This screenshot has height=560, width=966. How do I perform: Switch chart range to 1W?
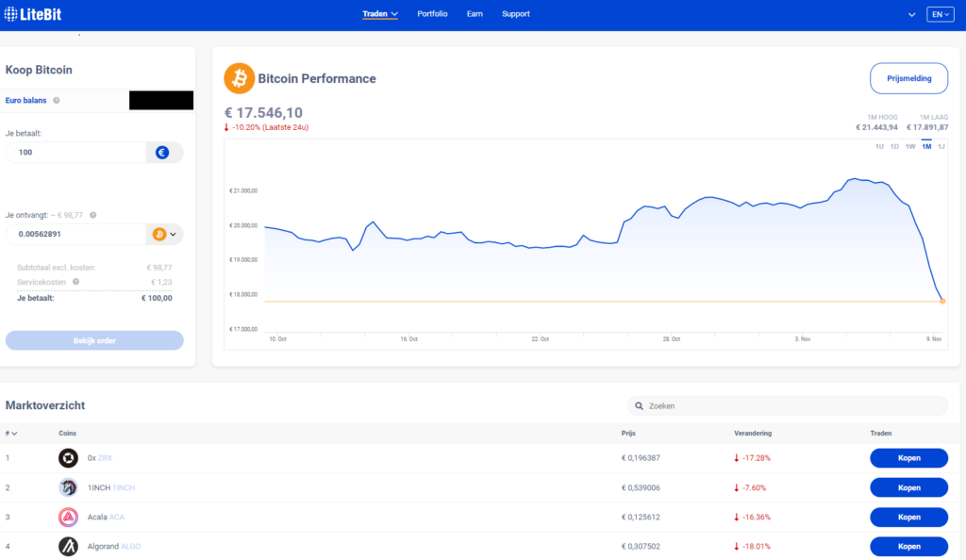(x=910, y=146)
